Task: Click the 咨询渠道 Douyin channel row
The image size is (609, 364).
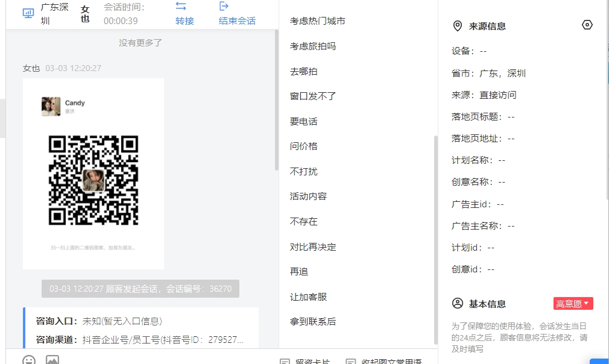Action: pos(139,340)
